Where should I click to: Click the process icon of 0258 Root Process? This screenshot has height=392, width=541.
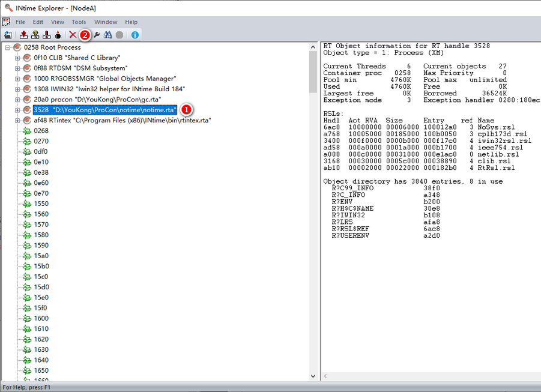coord(17,47)
